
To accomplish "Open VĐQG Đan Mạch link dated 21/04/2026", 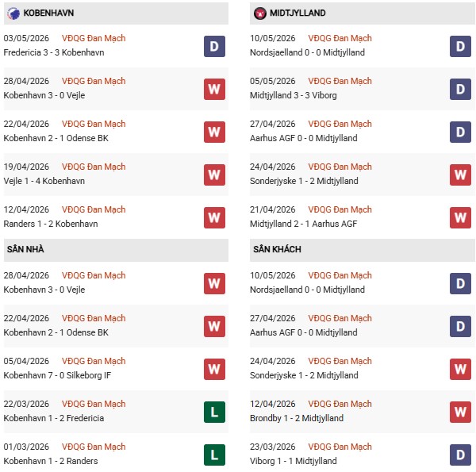I will 340,209.
